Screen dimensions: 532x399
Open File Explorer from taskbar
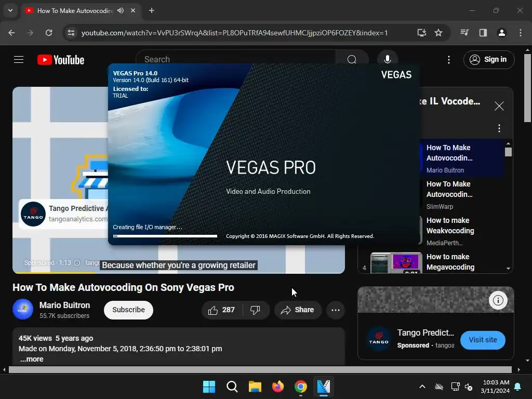[x=255, y=387]
